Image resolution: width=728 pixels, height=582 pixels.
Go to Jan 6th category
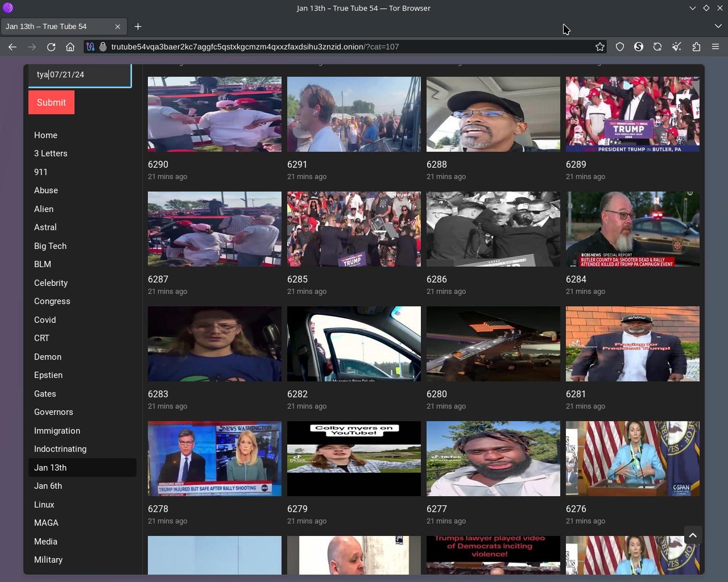click(48, 486)
